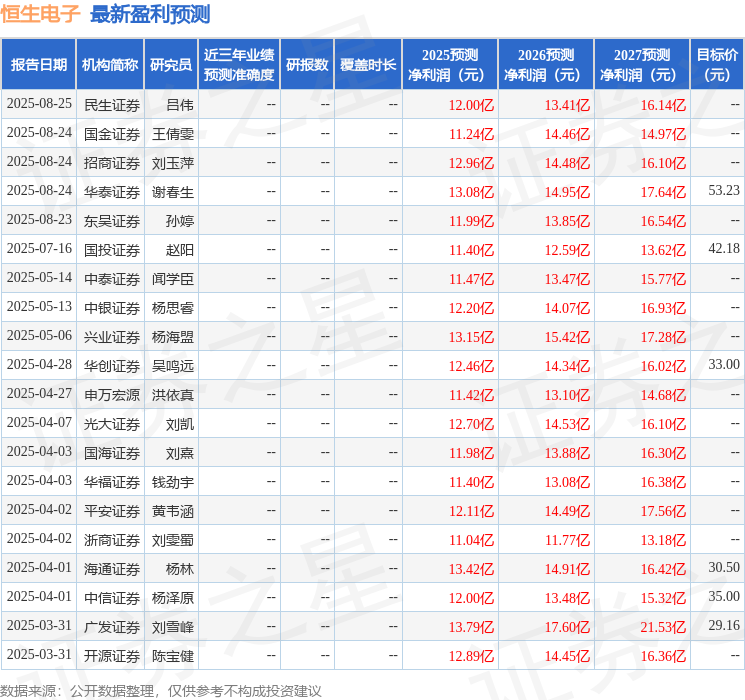Select 16.93亿 forecast value
Image resolution: width=745 pixels, height=700 pixels.
click(663, 308)
